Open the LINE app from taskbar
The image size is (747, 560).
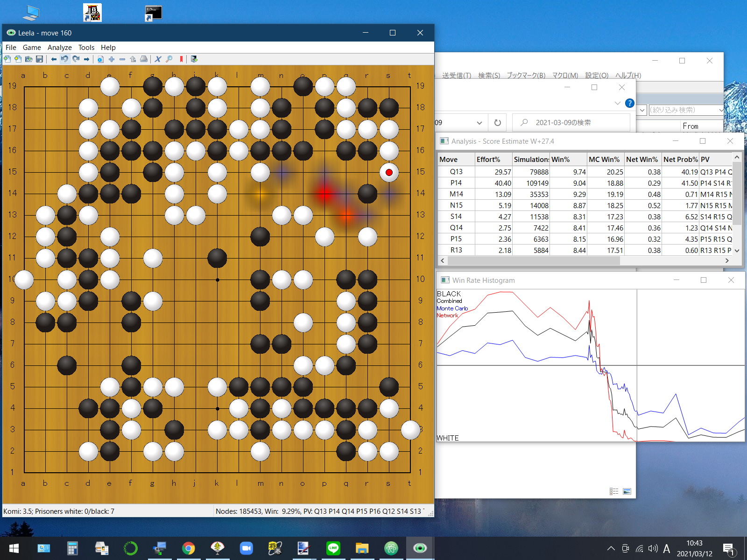pyautogui.click(x=333, y=548)
